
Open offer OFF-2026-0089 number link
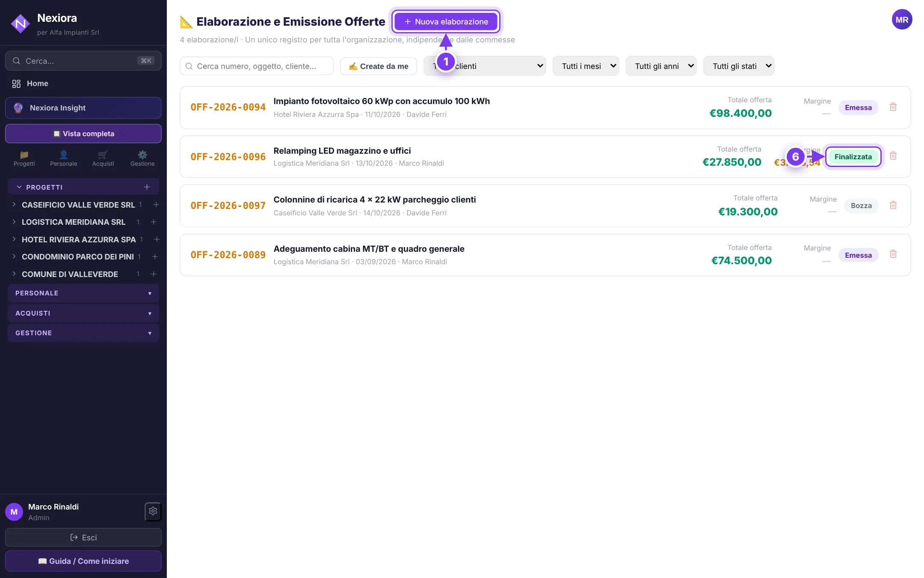[x=228, y=255]
